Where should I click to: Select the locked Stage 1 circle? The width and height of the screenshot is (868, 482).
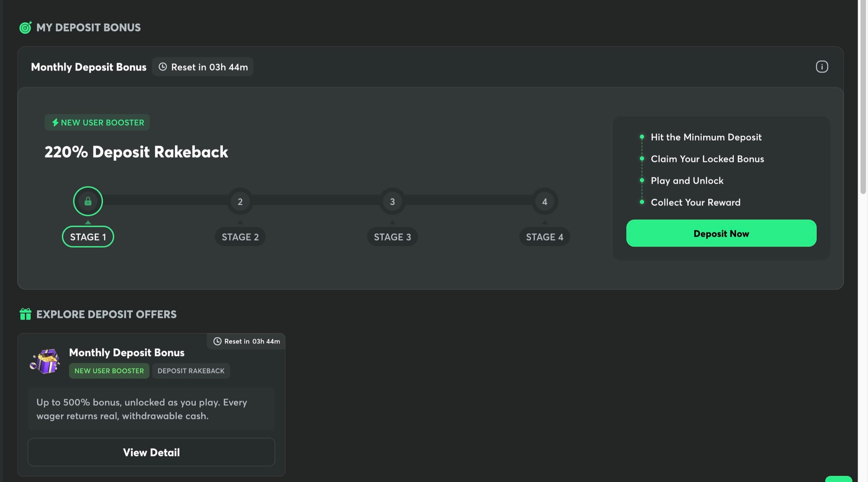pos(88,201)
